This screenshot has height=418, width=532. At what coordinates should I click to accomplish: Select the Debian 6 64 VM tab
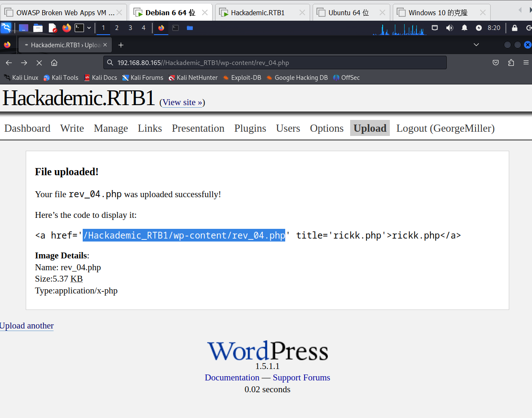170,13
